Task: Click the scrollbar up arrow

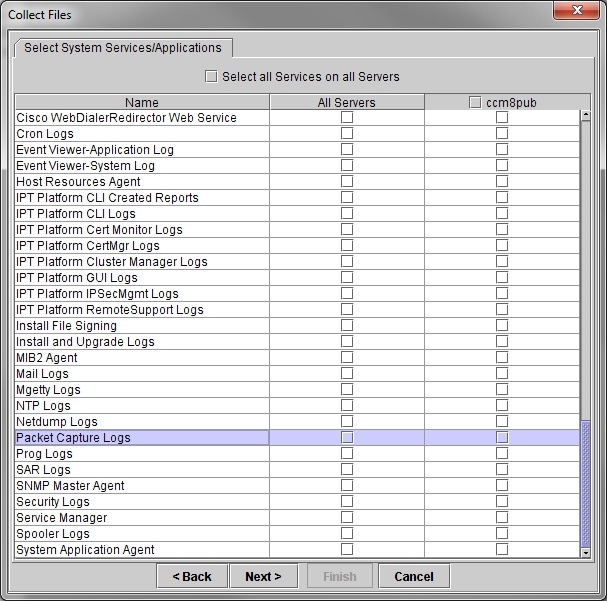Action: point(586,115)
